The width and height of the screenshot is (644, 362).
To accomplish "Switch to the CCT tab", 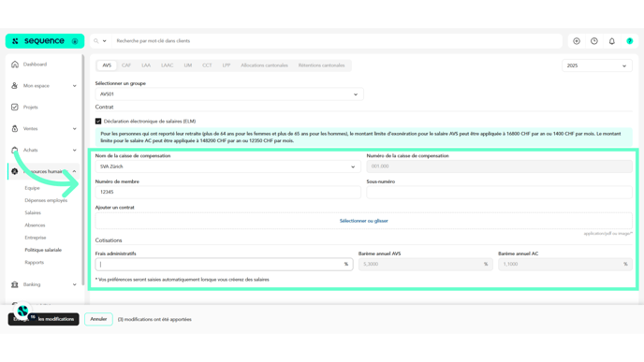I will 207,65.
